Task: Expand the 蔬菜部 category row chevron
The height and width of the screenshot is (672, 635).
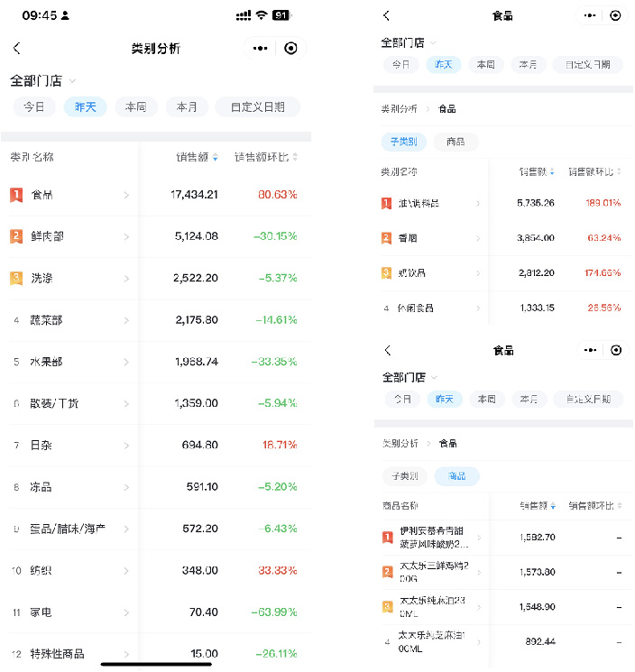Action: pyautogui.click(x=126, y=320)
